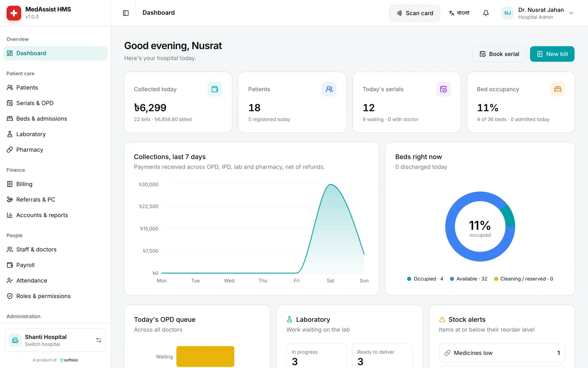
Task: Click the NJ user avatar
Action: (507, 13)
